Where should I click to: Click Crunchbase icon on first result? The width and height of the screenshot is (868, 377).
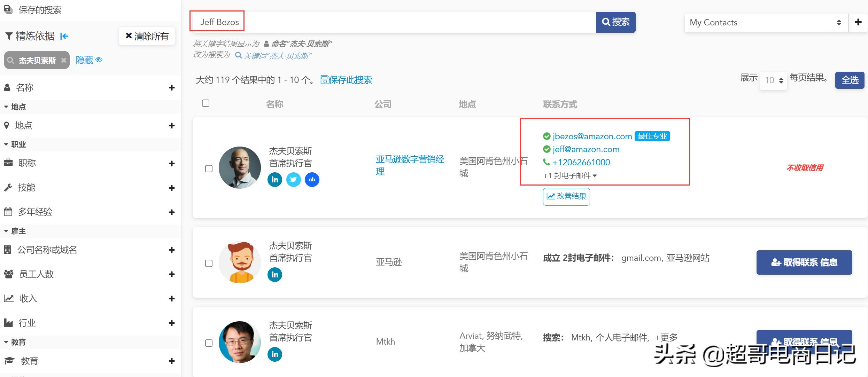(x=312, y=180)
